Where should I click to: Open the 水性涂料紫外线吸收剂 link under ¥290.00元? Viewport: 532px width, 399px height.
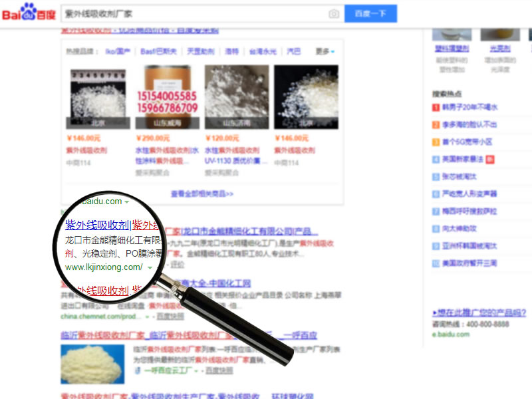pos(167,156)
